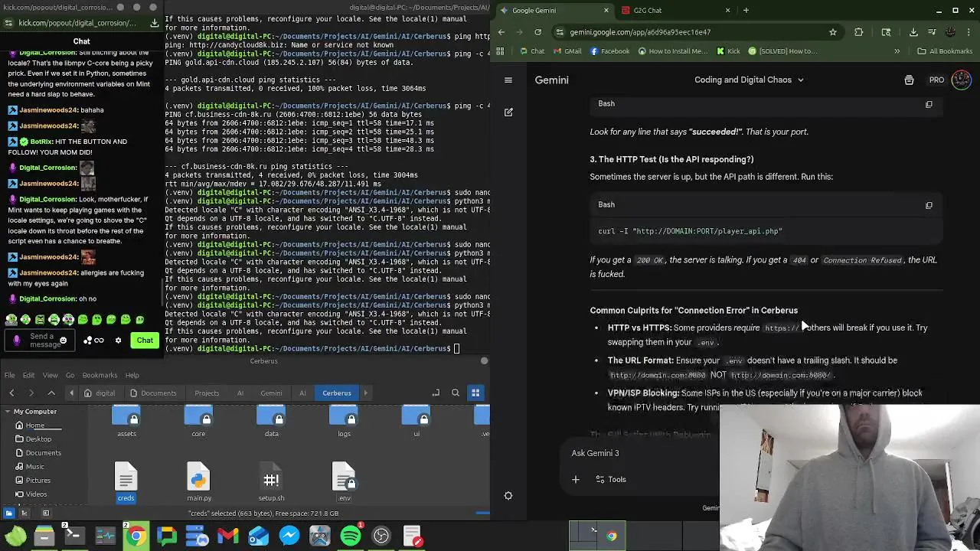
Task: Open the Gems stack icon beside PRO
Action: point(909,80)
